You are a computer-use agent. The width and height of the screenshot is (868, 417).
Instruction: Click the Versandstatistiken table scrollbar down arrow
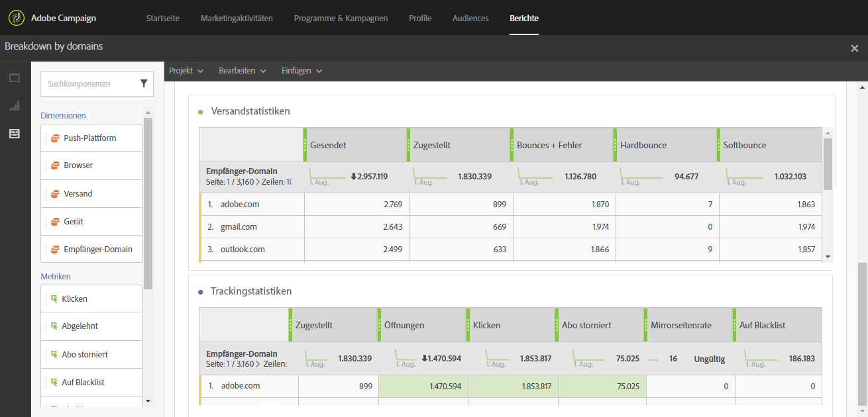pos(828,256)
